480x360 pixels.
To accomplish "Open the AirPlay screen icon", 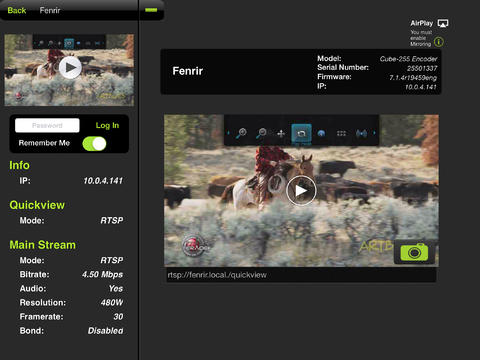I will (443, 23).
